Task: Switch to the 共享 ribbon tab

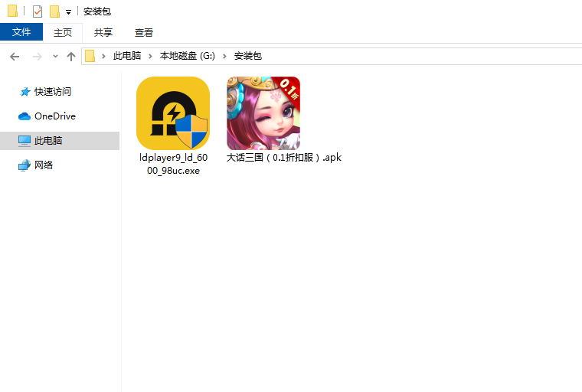Action: 103,32
